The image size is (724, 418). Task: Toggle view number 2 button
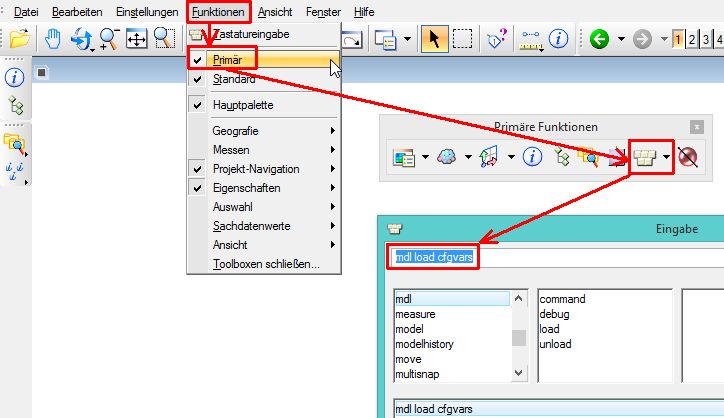click(x=692, y=39)
